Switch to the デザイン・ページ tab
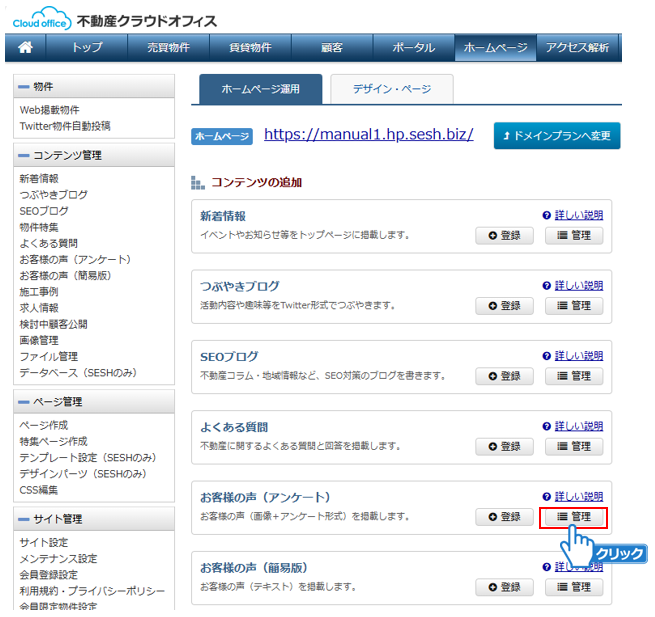 point(391,89)
